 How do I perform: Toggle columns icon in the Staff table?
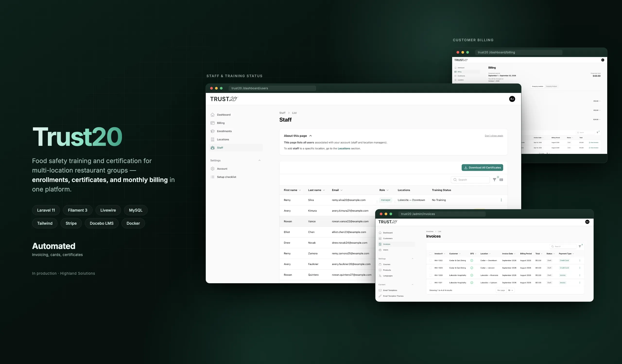click(x=501, y=180)
